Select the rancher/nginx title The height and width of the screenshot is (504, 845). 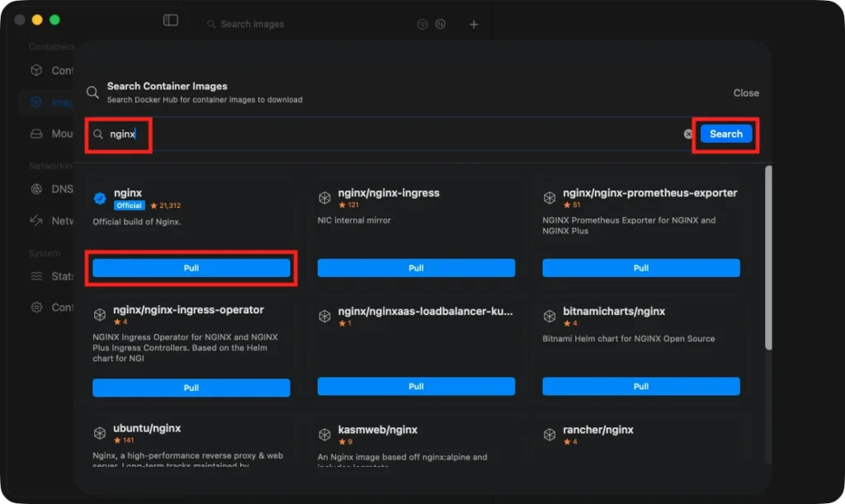(597, 430)
